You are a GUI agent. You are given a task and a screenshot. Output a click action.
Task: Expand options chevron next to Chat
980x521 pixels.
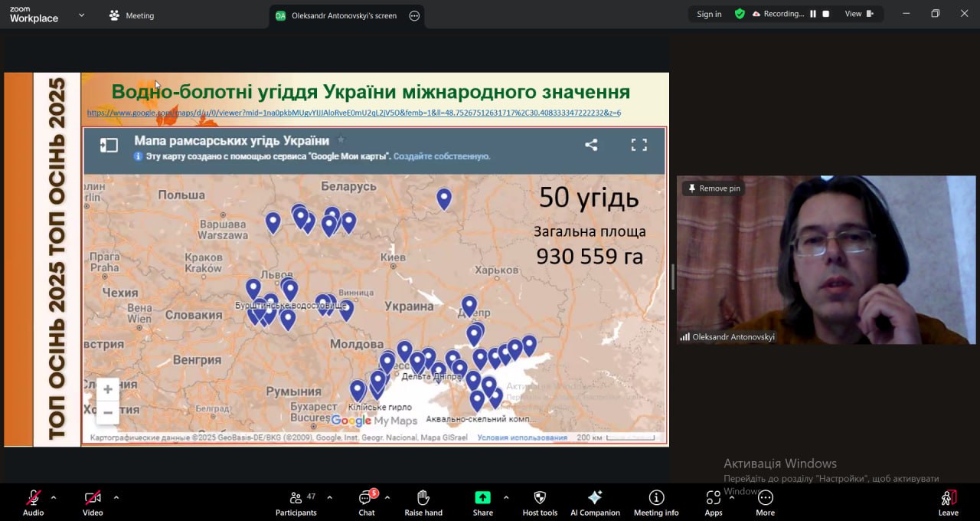(387, 497)
